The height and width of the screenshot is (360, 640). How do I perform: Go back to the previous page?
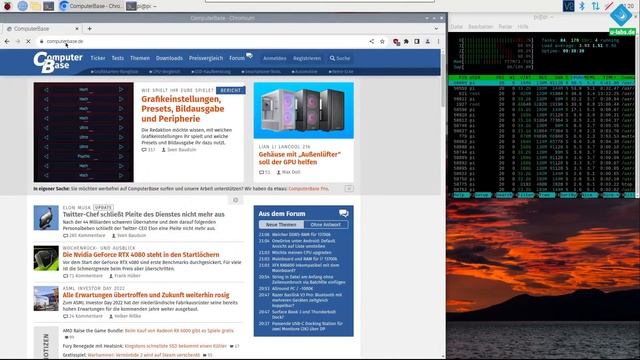tap(7, 41)
